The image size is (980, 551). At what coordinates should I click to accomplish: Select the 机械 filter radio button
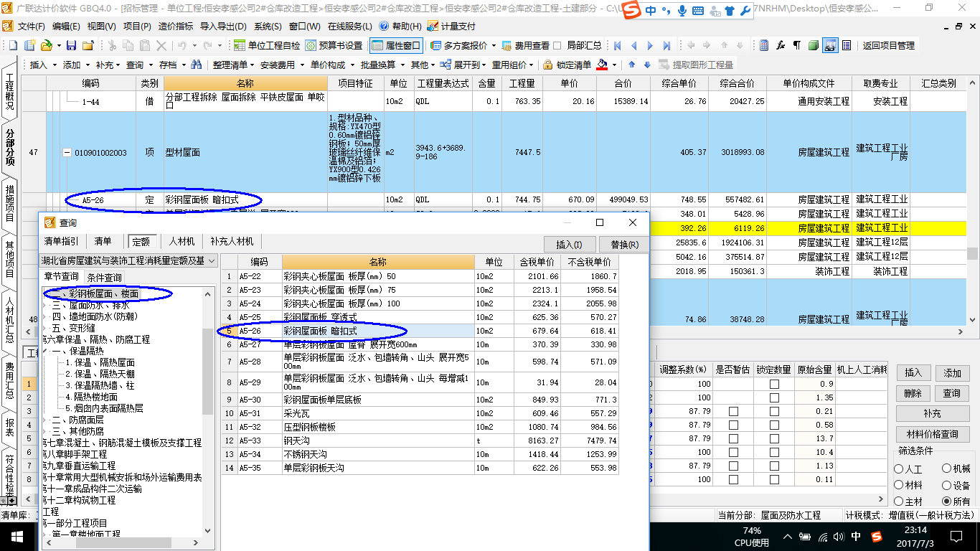pos(946,468)
